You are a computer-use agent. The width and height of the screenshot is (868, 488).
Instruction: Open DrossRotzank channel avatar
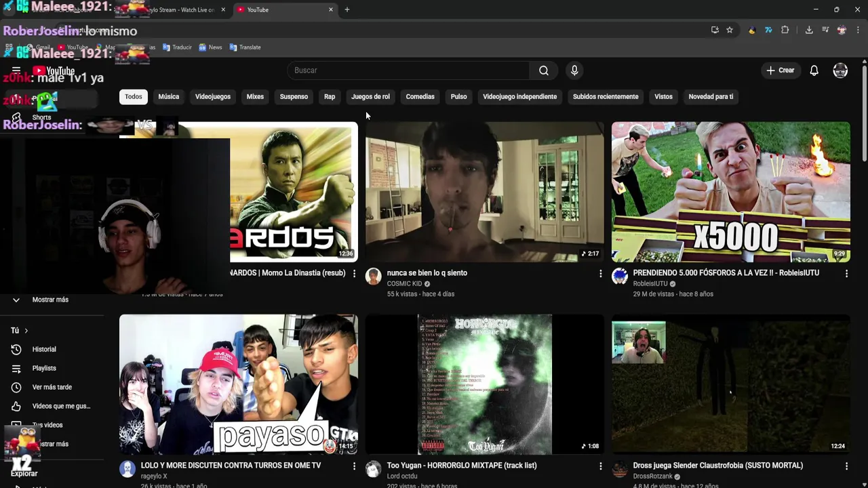click(620, 468)
